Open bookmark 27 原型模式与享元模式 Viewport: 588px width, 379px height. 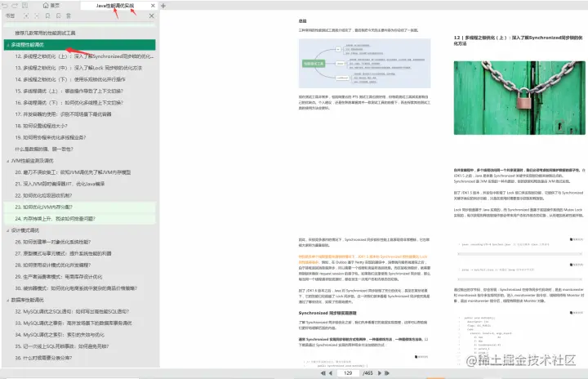pos(63,254)
